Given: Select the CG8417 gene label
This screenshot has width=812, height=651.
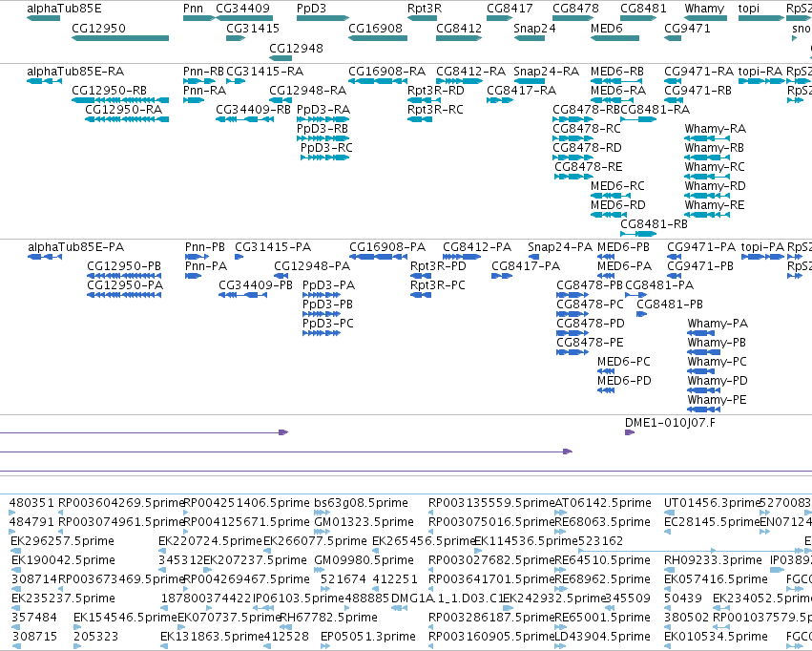Looking at the screenshot, I should click(x=510, y=9).
